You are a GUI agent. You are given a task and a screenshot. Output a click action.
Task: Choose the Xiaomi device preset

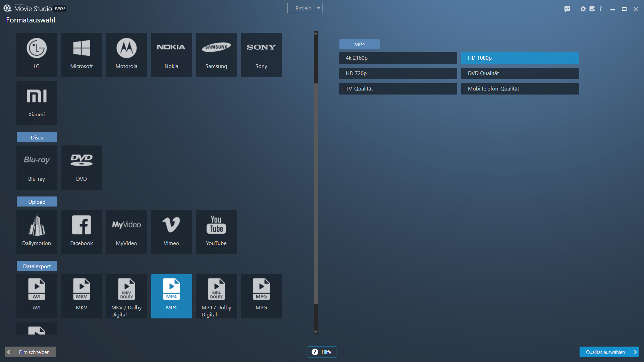click(37, 103)
